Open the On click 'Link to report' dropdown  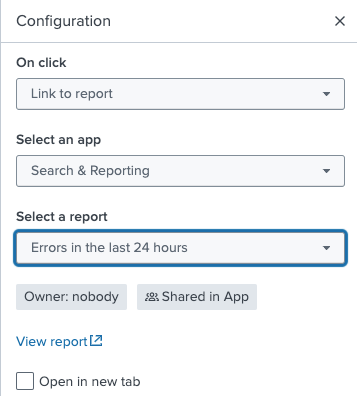180,94
